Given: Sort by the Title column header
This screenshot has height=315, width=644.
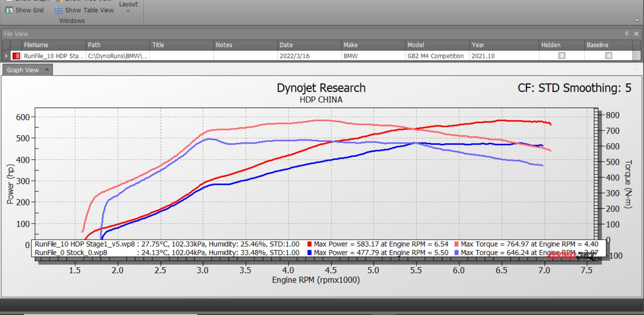Looking at the screenshot, I should tap(182, 45).
